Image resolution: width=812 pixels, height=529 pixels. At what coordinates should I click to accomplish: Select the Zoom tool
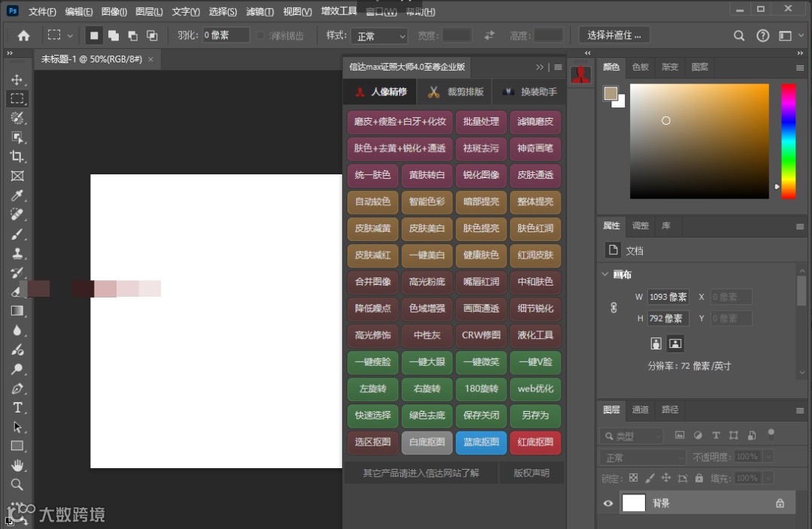click(x=17, y=485)
